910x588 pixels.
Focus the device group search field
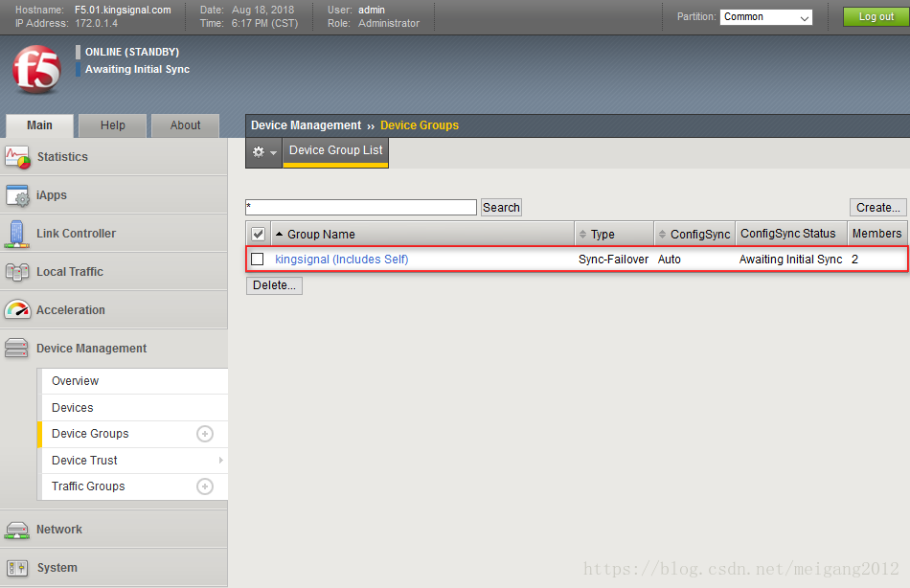click(x=361, y=207)
